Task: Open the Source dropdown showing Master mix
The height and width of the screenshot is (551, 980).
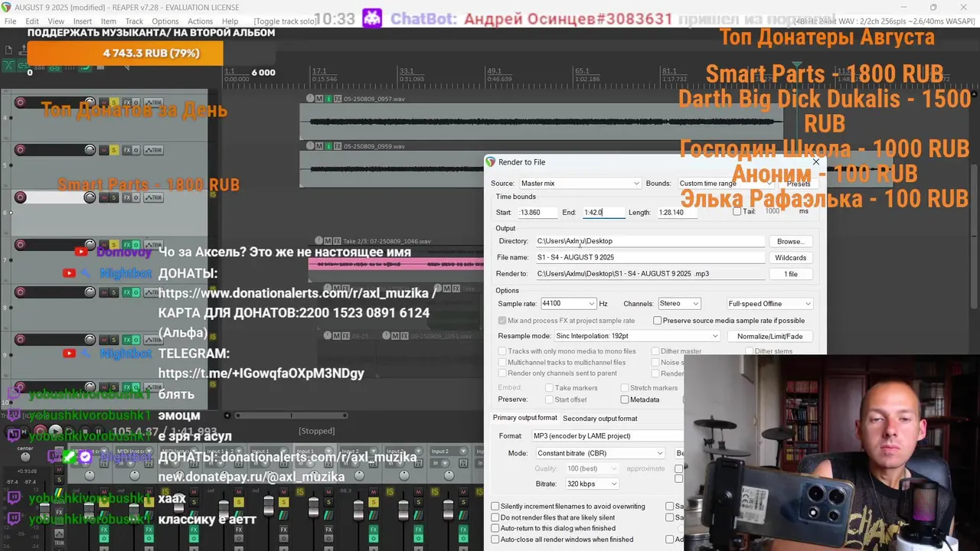Action: pos(580,184)
